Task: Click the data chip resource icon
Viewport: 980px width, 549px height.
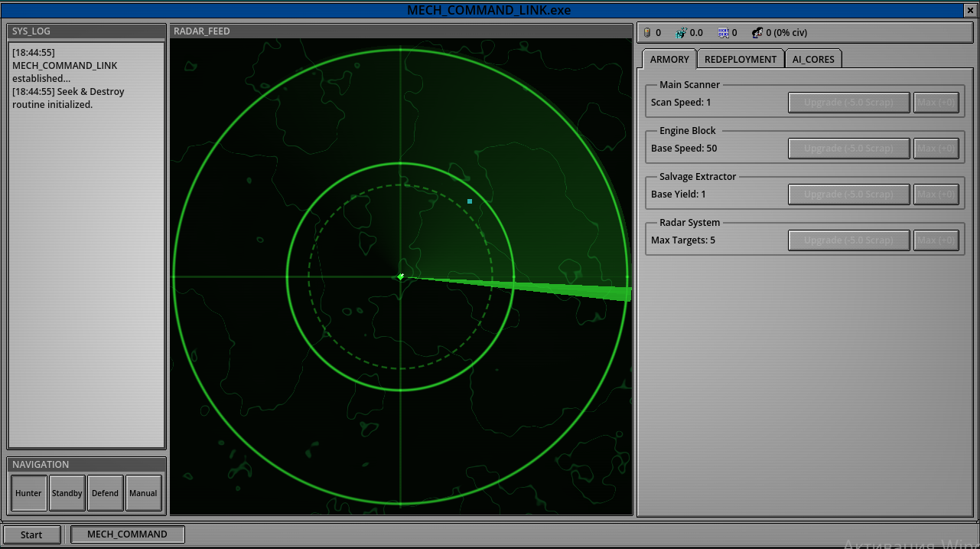Action: click(x=723, y=33)
